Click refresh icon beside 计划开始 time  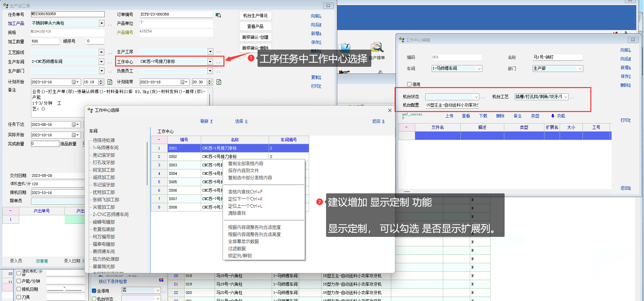(x=110, y=82)
